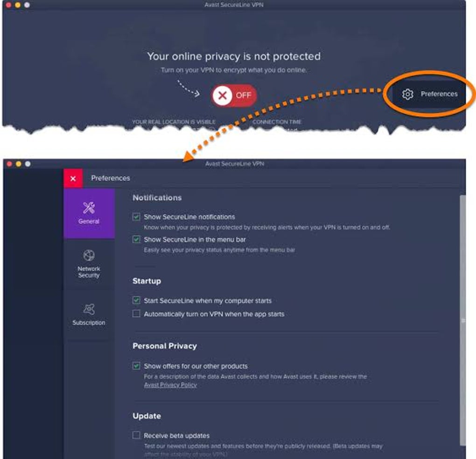Image resolution: width=476 pixels, height=459 pixels.
Task: Select the General tools icon
Action: 89,208
